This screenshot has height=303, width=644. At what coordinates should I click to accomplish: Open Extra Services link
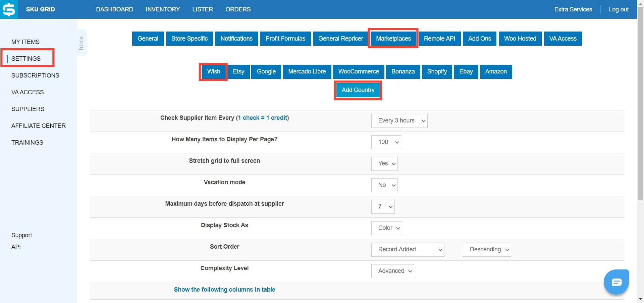click(x=573, y=9)
